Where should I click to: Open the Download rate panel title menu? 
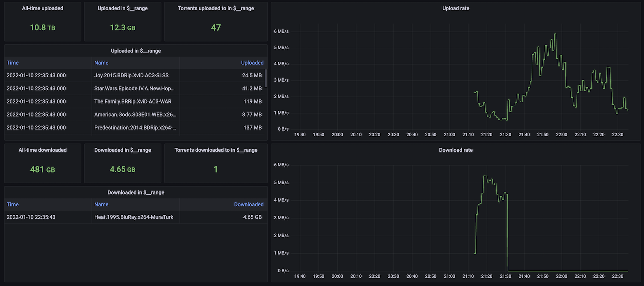pyautogui.click(x=456, y=150)
